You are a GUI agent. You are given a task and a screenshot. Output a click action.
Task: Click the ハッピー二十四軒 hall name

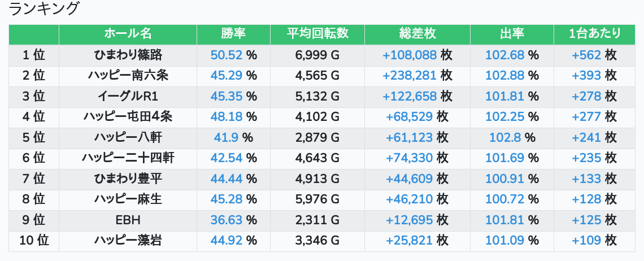128,158
